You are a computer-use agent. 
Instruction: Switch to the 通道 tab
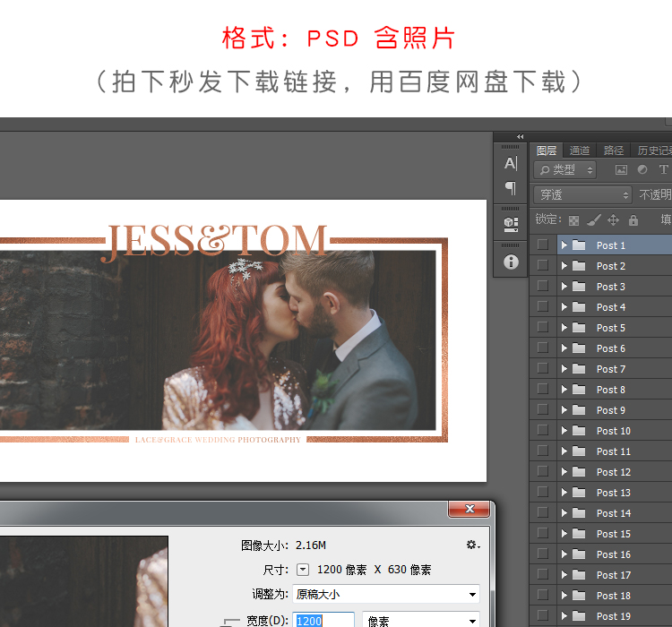coord(580,150)
